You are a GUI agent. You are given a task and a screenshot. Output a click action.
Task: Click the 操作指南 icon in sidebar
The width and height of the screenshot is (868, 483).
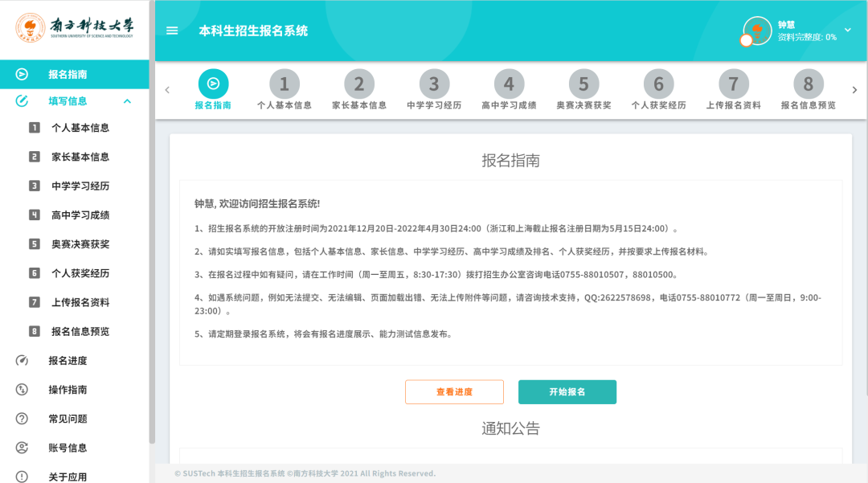(22, 390)
